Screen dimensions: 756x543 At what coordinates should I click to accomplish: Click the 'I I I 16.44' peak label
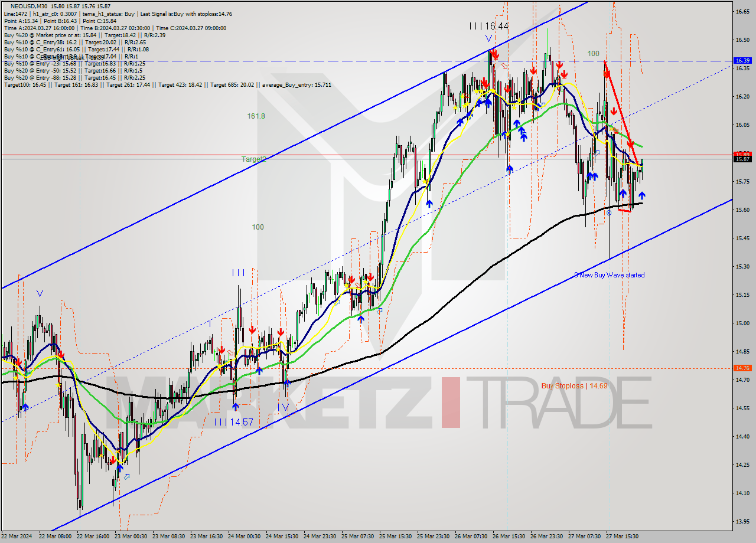tap(489, 26)
